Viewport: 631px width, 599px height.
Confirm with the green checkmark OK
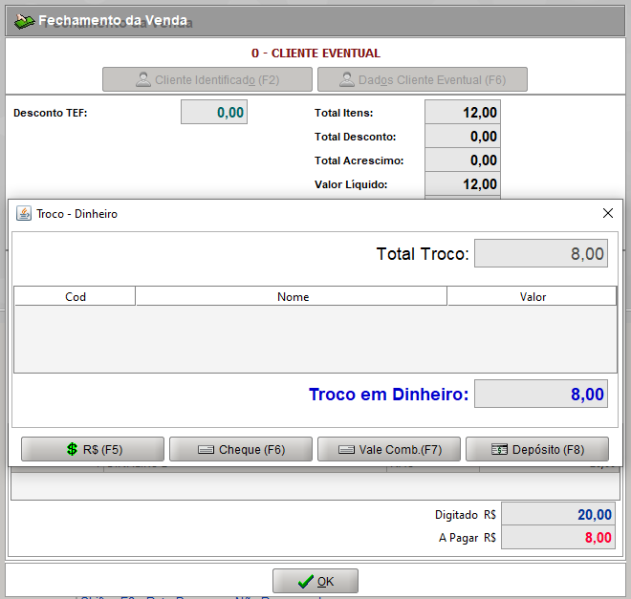click(x=305, y=581)
